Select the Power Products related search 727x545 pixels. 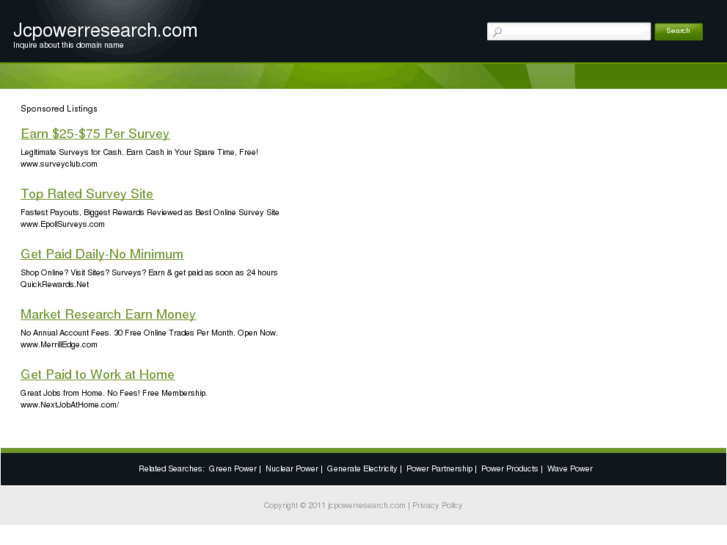(510, 468)
